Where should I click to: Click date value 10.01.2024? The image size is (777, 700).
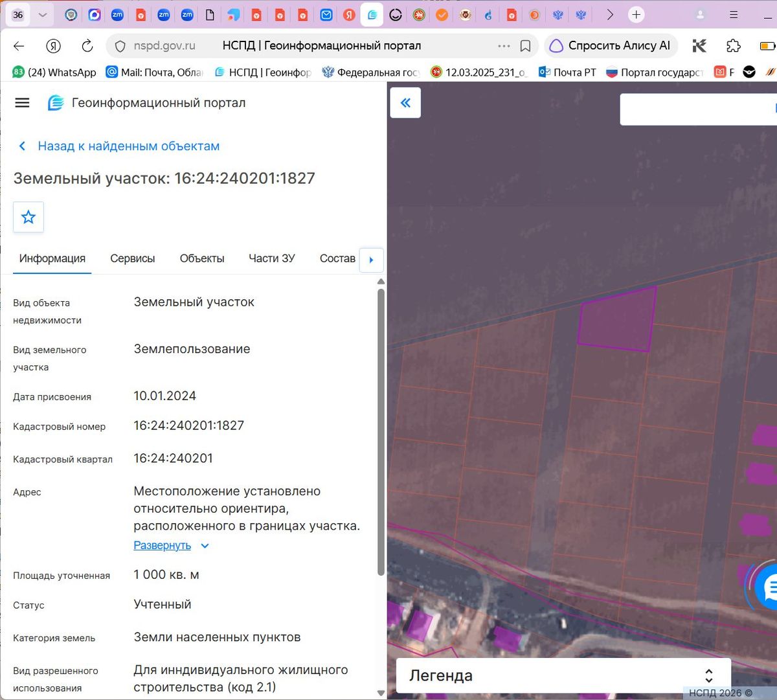[x=164, y=396]
